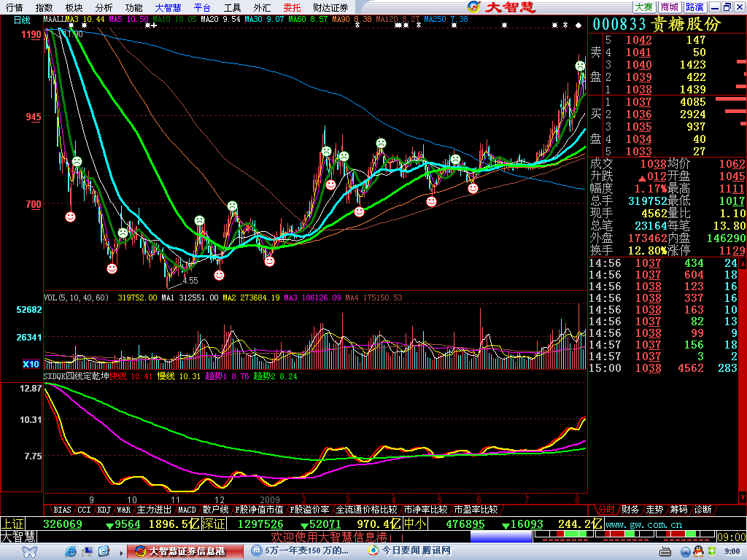Select the F股净值市值 tab
747x560 pixels.
point(259,510)
